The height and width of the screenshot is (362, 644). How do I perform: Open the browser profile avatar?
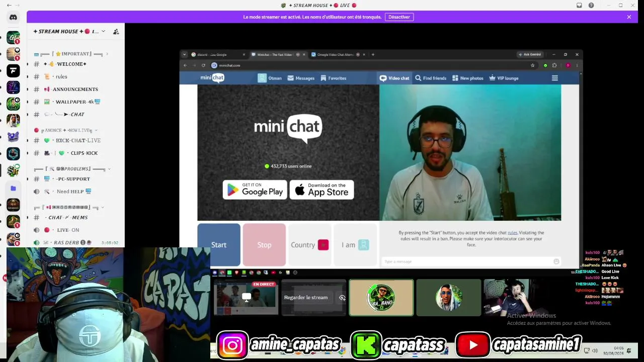click(x=568, y=65)
